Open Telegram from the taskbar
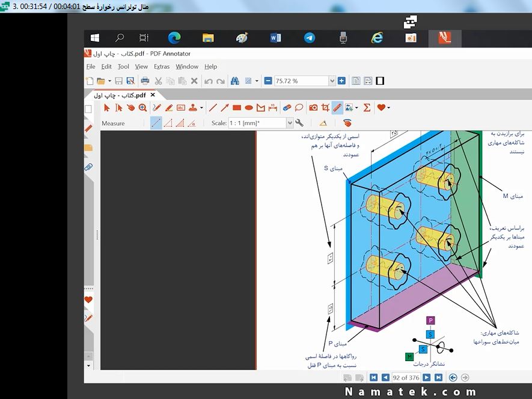The height and width of the screenshot is (399, 532). point(309,38)
